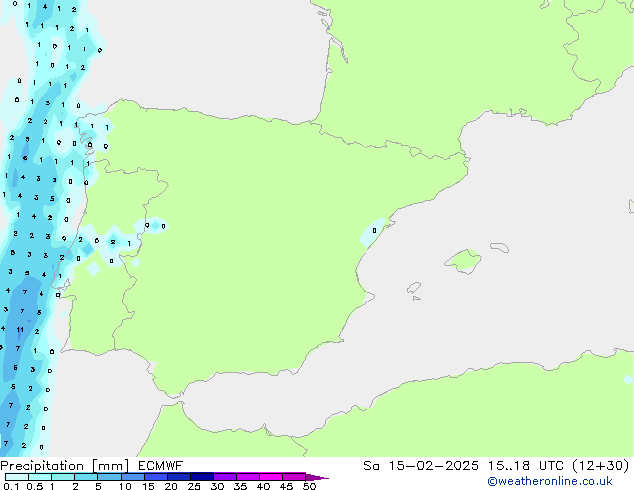The image size is (634, 490).
Task: Choose the 30–35 mm purple legend swatch
Action: coord(225,477)
